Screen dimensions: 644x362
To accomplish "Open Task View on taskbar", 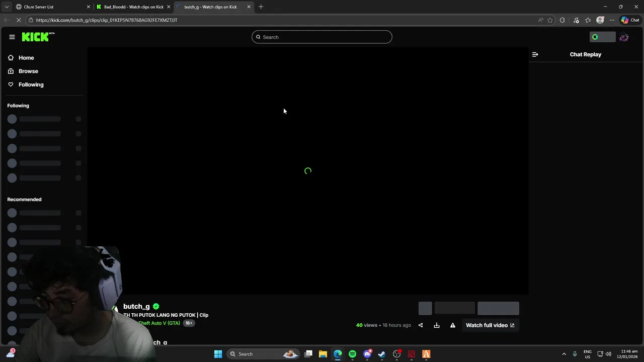I will coord(308,354).
